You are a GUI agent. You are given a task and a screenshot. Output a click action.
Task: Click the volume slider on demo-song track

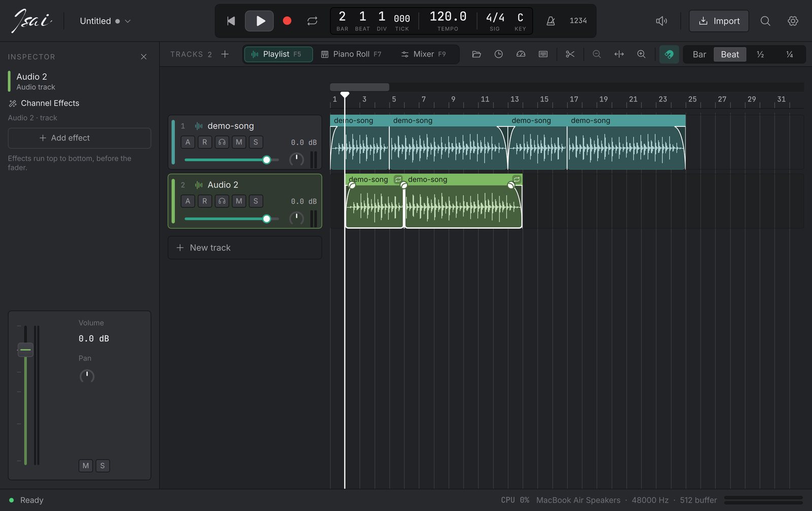[x=231, y=160]
